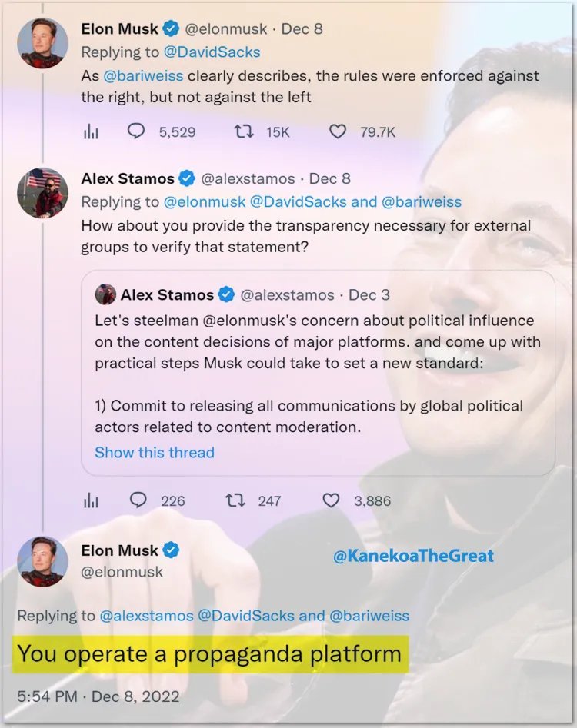This screenshot has width=577, height=728.
Task: View analytics icon on Elon Musk's first tweet
Action: point(90,132)
